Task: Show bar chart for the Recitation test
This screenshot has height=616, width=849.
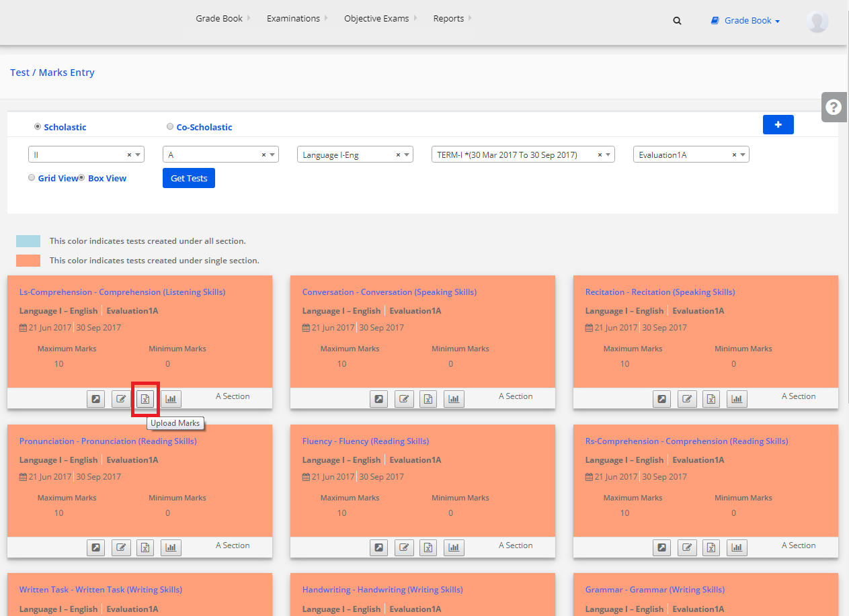Action: point(737,399)
